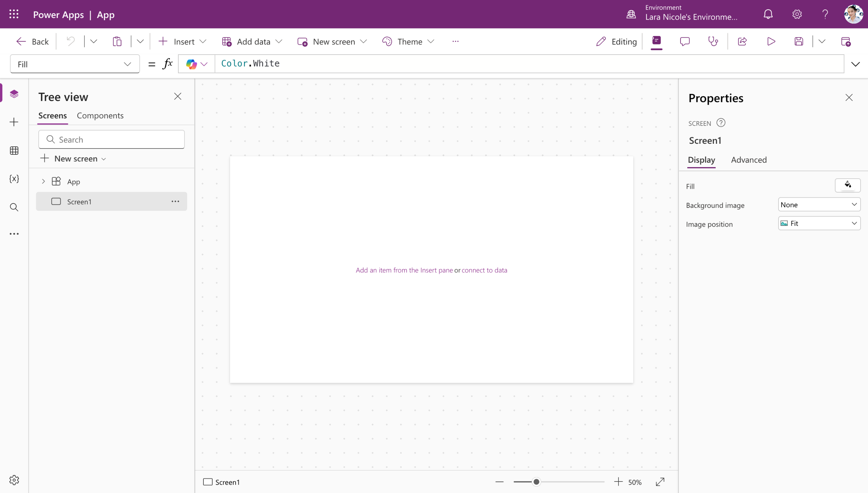Viewport: 868px width, 493px height.
Task: Open the Comments pane icon
Action: [685, 42]
